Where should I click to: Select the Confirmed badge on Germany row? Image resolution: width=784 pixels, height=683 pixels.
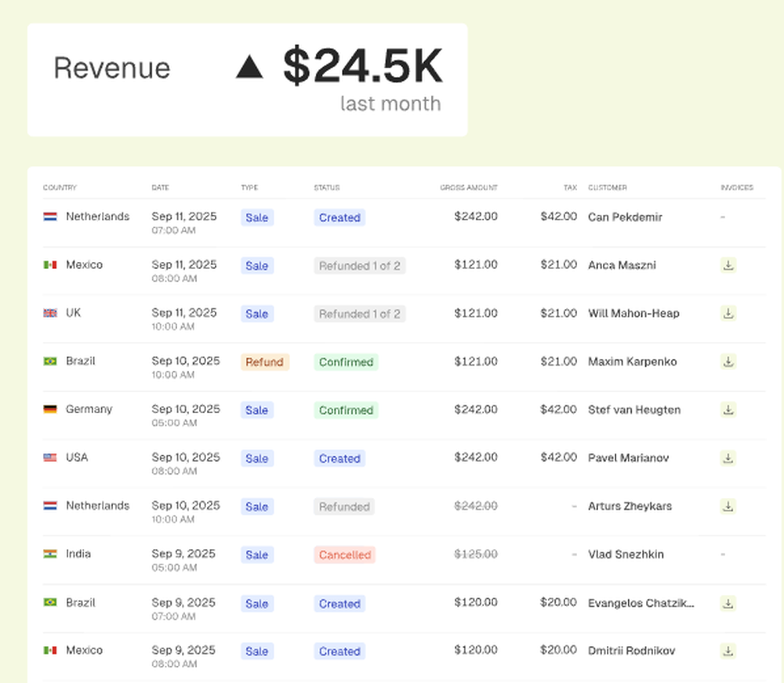346,410
